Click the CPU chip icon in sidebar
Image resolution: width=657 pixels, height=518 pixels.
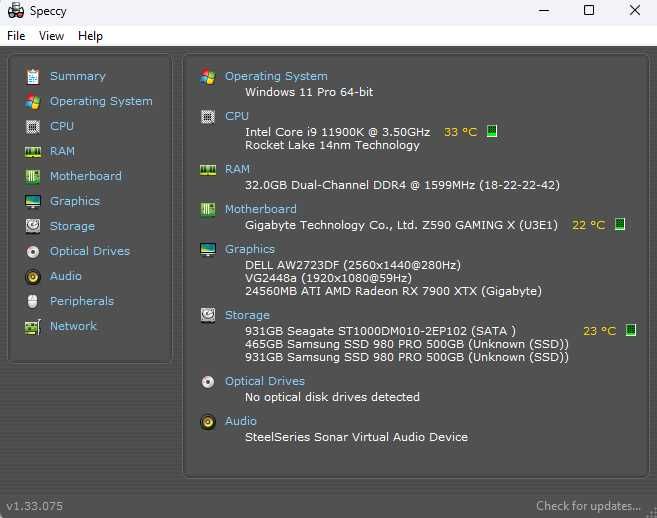point(33,127)
